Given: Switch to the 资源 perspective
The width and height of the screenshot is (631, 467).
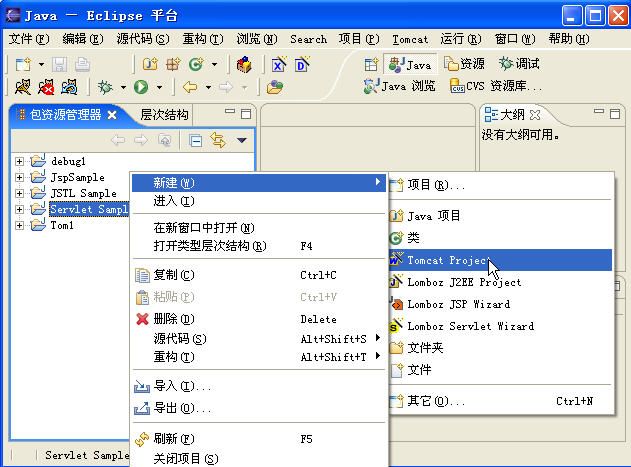Looking at the screenshot, I should tap(464, 64).
